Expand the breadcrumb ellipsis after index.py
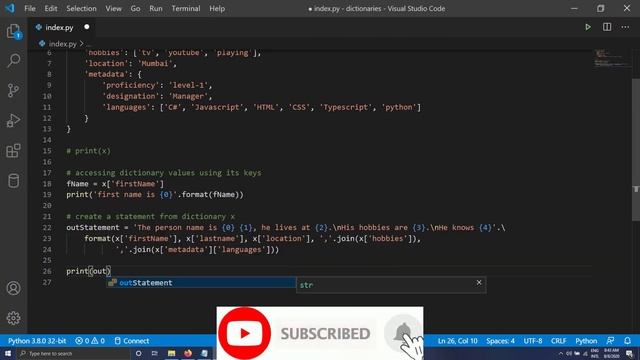 point(88,44)
